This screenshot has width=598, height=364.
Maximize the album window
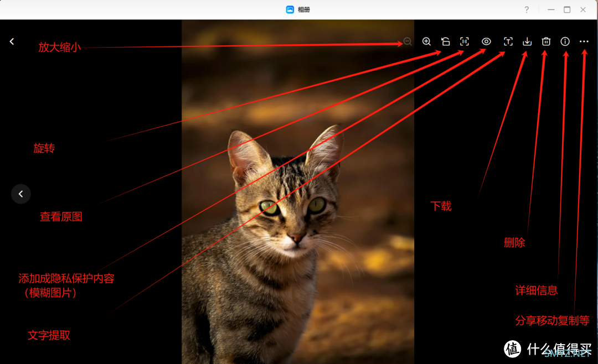pos(567,9)
